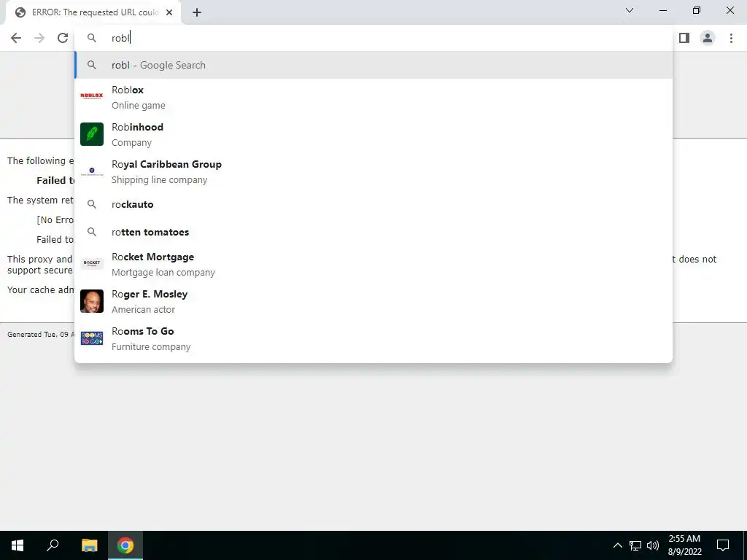Choose the 'robl - Google Search' suggestion
This screenshot has width=747, height=560.
pyautogui.click(x=373, y=65)
